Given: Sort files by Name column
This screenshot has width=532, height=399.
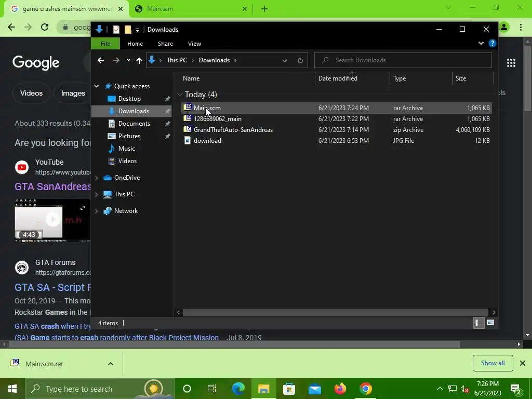Looking at the screenshot, I should point(191,78).
